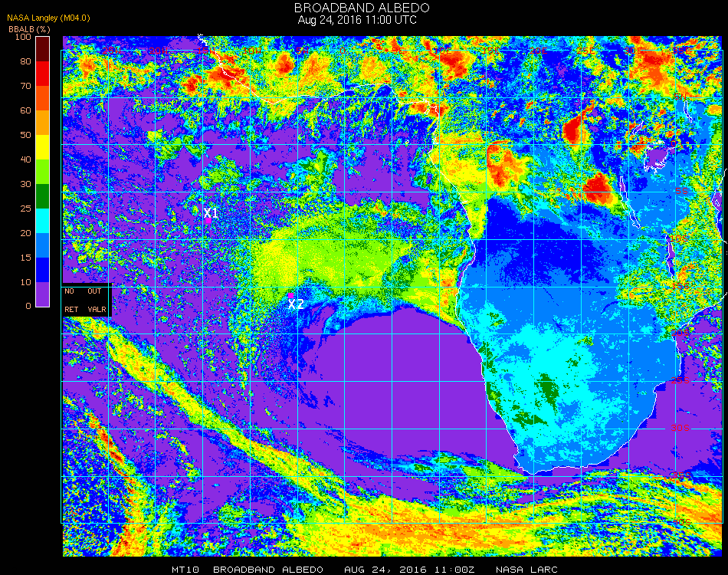Click the '40' legend scale value
The width and height of the screenshot is (728, 575).
[25, 159]
